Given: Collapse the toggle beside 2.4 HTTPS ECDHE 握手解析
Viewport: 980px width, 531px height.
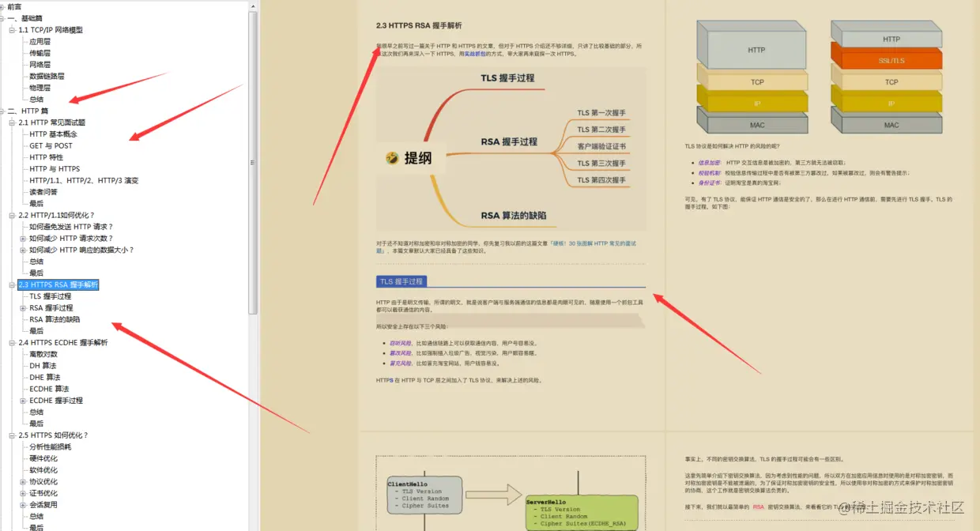Looking at the screenshot, I should pos(13,342).
